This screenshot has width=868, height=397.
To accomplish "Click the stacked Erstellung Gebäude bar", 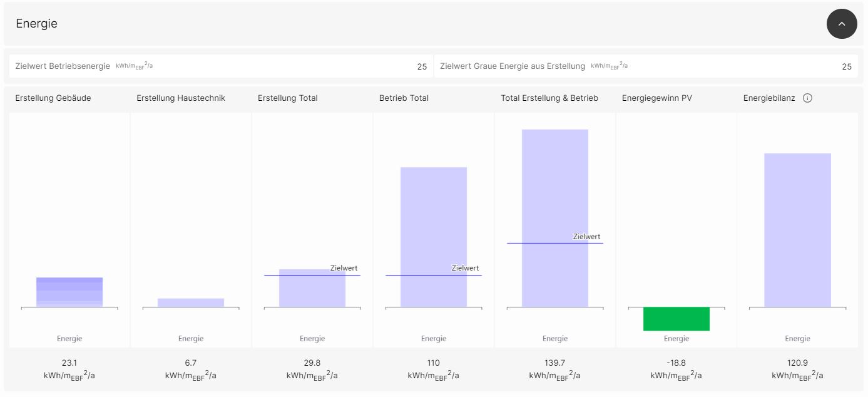I will click(x=69, y=292).
